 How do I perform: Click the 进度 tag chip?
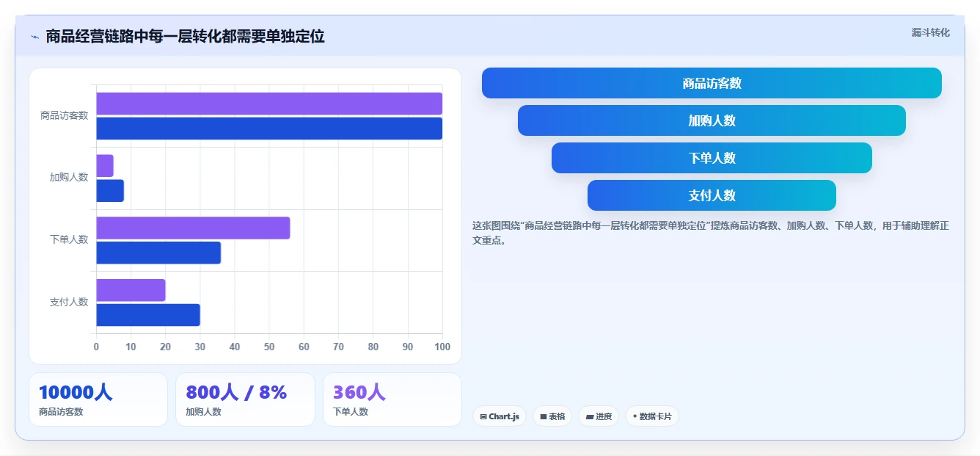tap(599, 416)
